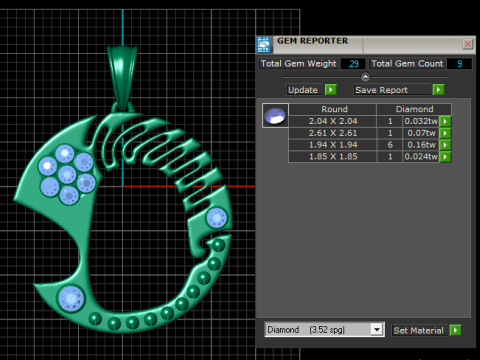This screenshot has height=360, width=480.
Task: Click the 0.07tw weight cell
Action: [421, 133]
